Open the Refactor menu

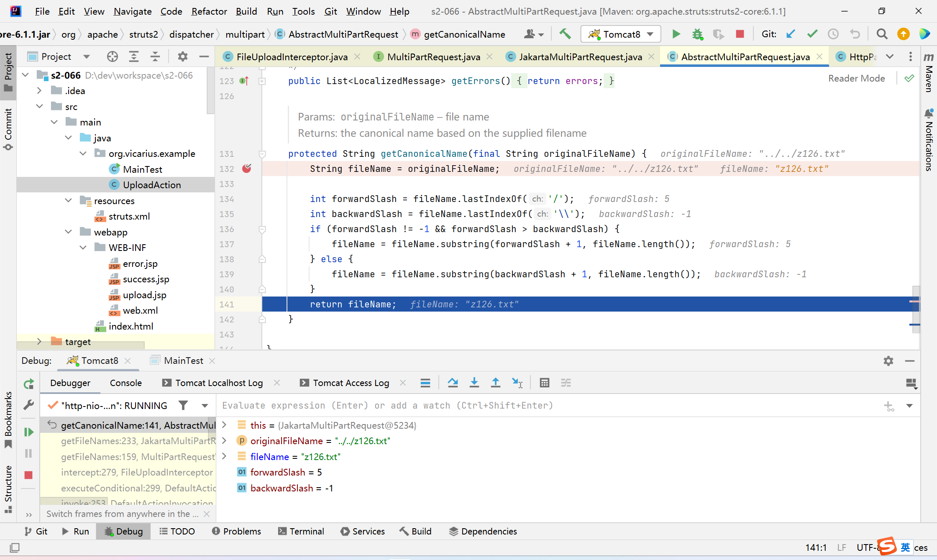coord(209,11)
